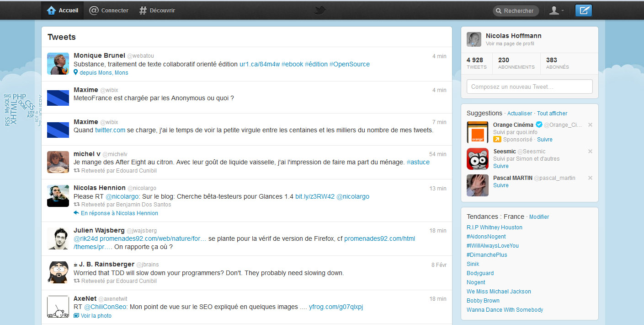Click Suivre for Seesmic
The width and height of the screenshot is (644, 325).
501,166
